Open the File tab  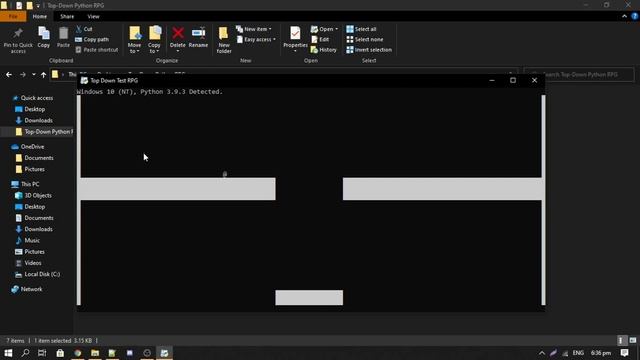[x=13, y=16]
